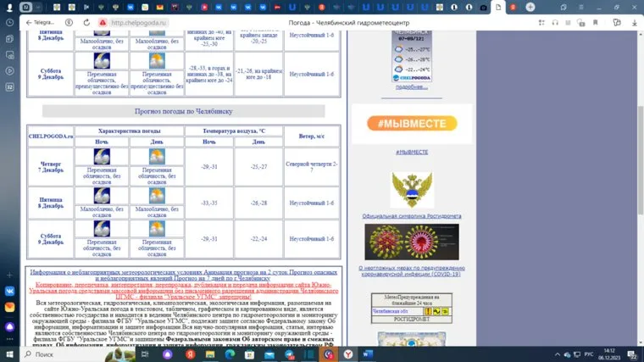
Task: Open Официальная символика Росгидромета link
Action: point(412,216)
